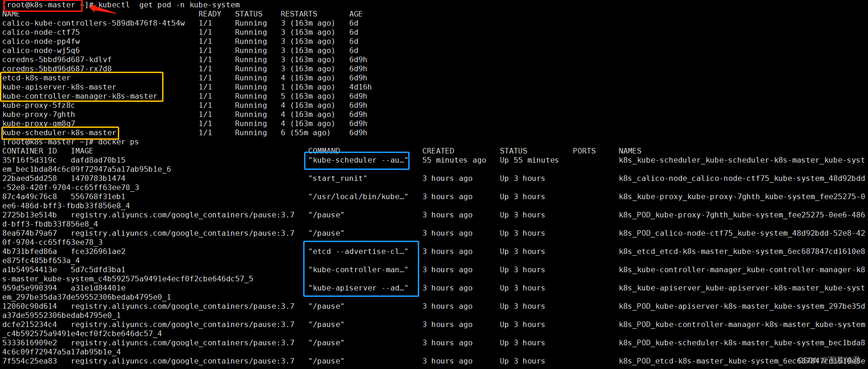Image resolution: width=868 pixels, height=369 pixels.
Task: Click the PORTS column header
Action: point(584,151)
